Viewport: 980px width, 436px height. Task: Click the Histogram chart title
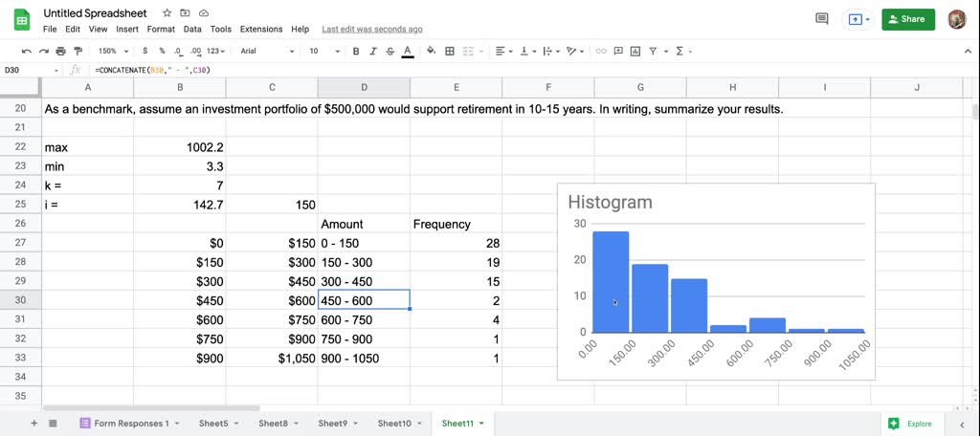pos(610,202)
